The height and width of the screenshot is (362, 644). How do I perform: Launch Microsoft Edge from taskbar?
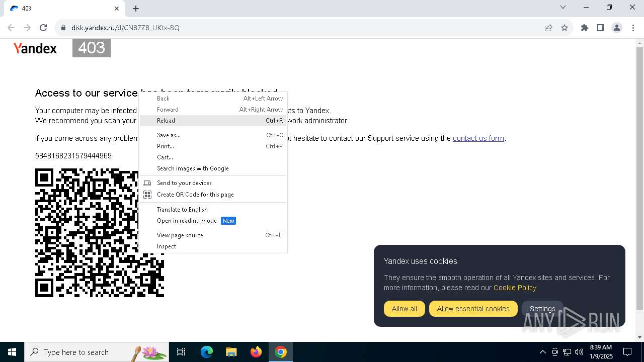point(207,352)
